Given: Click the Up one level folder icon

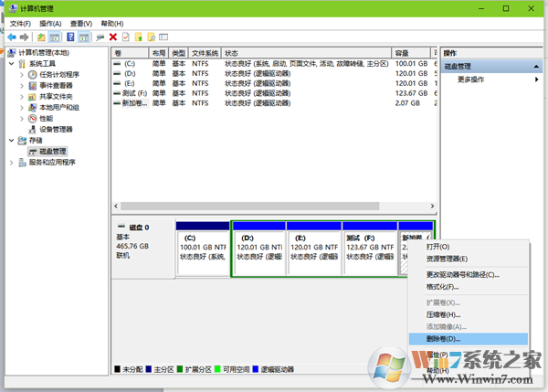Looking at the screenshot, I should click(x=41, y=37).
